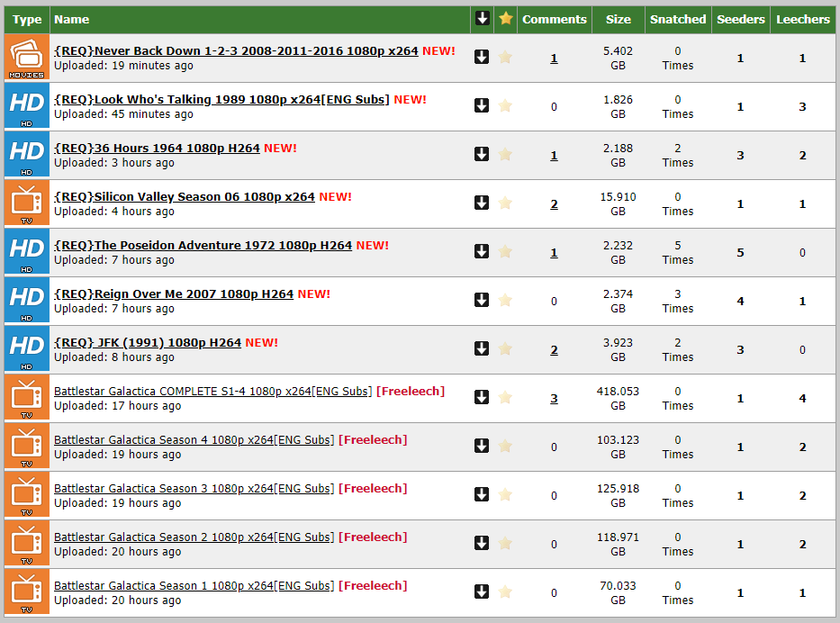This screenshot has width=840, height=623.
Task: Download the JFK (1991) torrent
Action: pyautogui.click(x=482, y=349)
